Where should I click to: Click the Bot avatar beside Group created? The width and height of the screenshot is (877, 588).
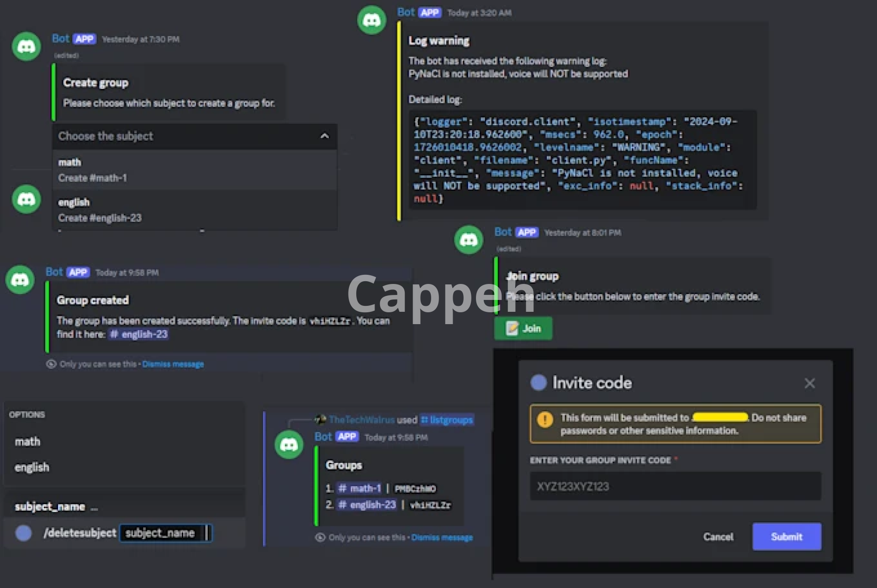(x=20, y=279)
